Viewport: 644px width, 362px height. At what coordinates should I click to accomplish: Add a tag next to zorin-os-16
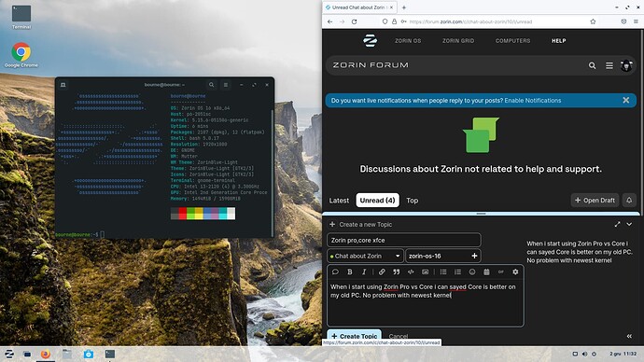pyautogui.click(x=474, y=256)
